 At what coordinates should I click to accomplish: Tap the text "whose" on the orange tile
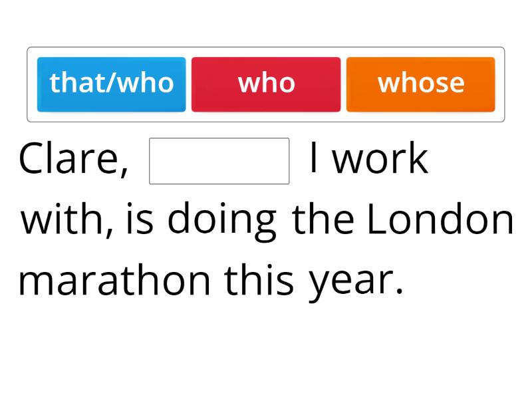pos(421,83)
